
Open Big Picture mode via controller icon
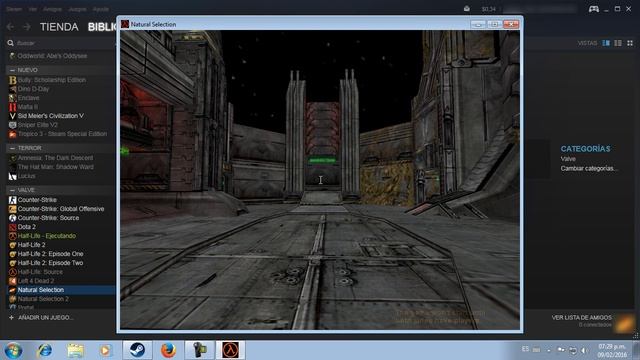click(593, 9)
